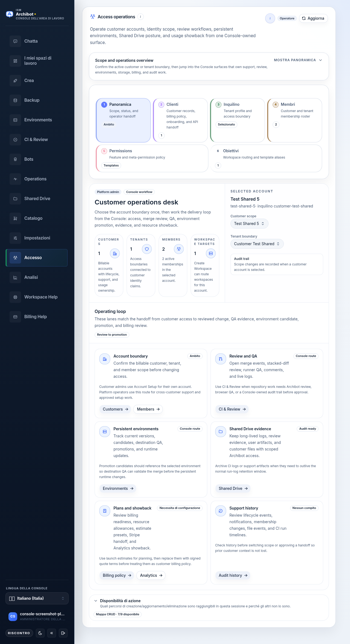Click the Plans and showback document icon
Image resolution: width=350 pixels, height=644 pixels.
point(105,511)
